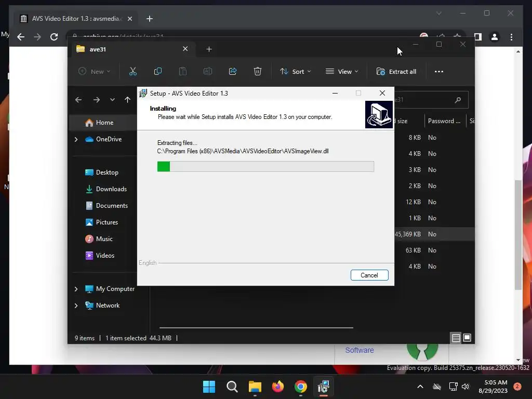
Task: Switch to details view layout icon
Action: (x=456, y=338)
